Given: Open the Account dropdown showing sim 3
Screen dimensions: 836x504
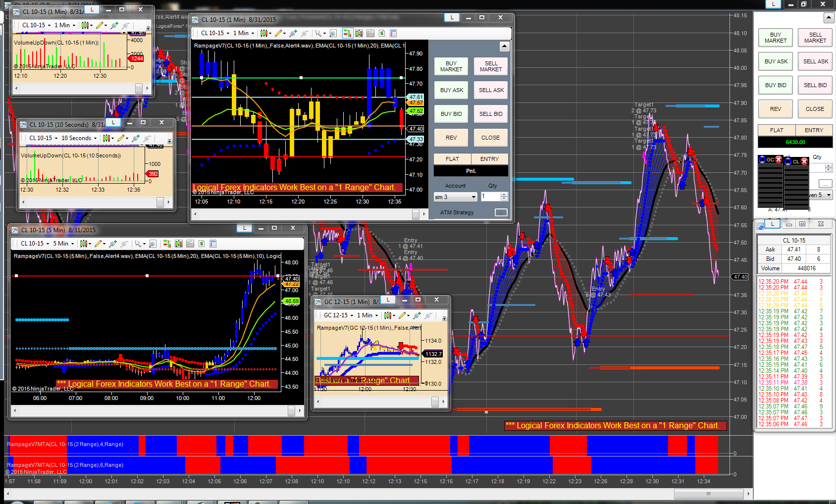Looking at the screenshot, I should [456, 197].
